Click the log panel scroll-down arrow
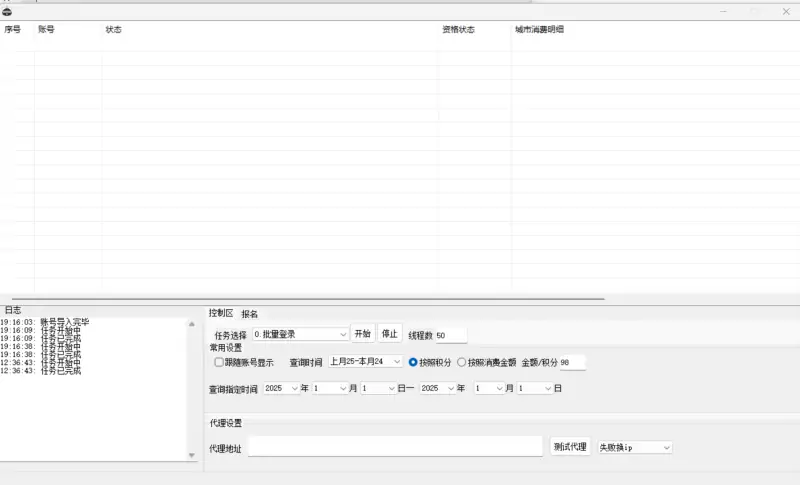The image size is (800, 485). point(192,455)
